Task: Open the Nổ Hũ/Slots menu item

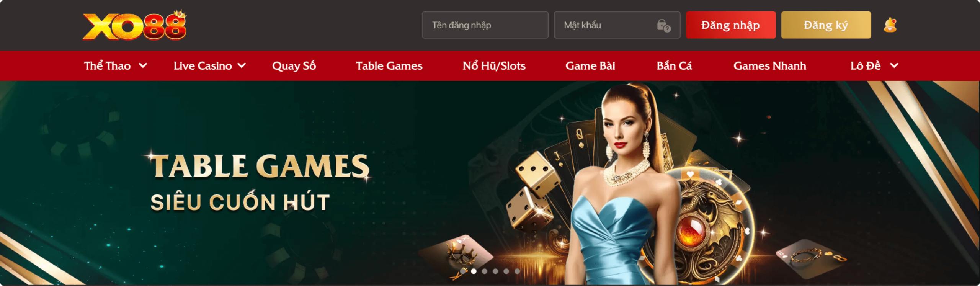Action: pos(494,66)
